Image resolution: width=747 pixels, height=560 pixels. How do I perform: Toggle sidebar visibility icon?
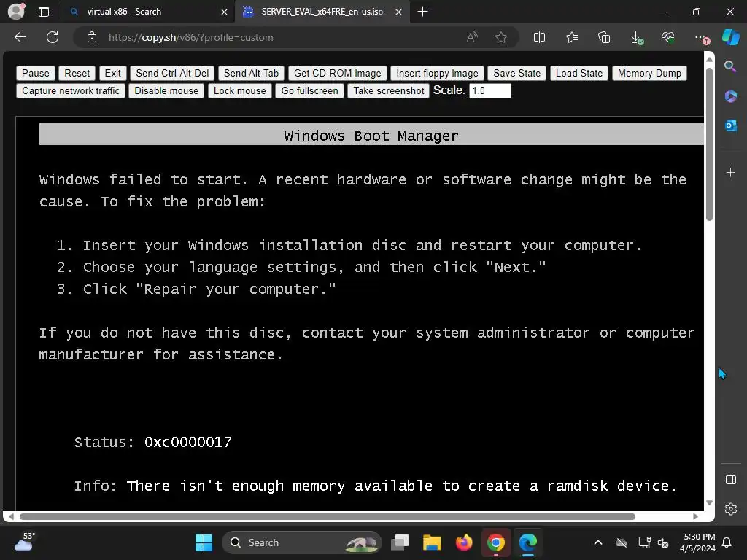(x=731, y=480)
